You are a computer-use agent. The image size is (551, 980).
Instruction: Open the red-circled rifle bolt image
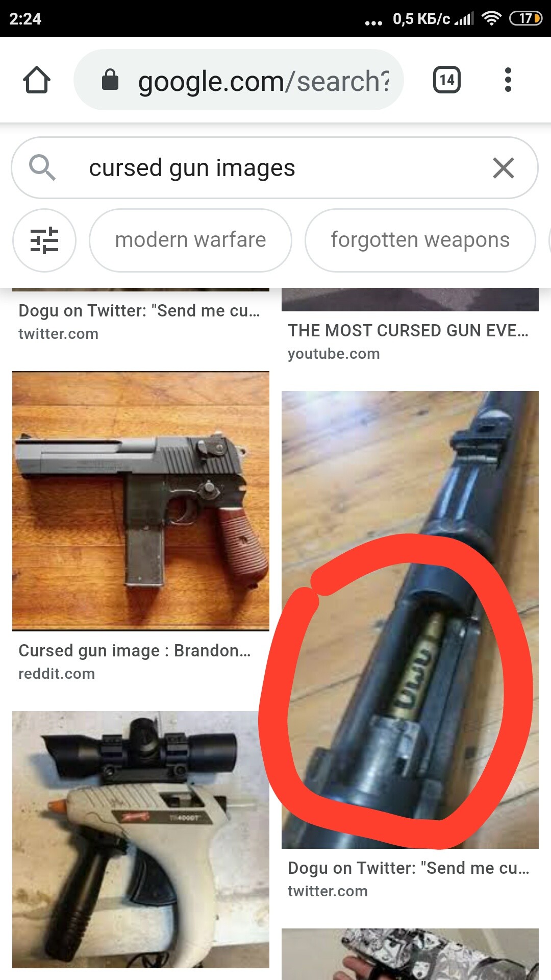410,620
